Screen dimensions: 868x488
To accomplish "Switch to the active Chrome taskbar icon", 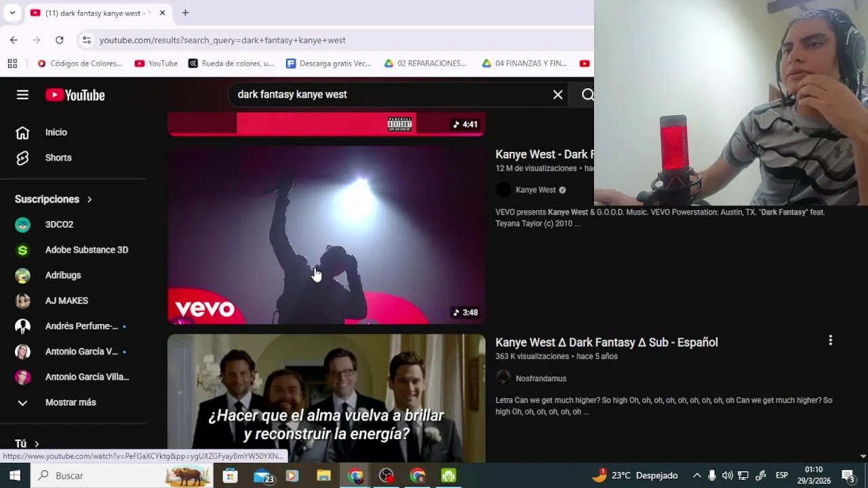I will [355, 476].
